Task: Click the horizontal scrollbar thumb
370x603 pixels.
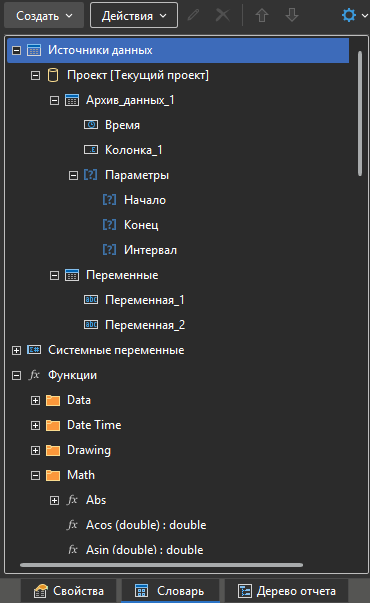Action: (x=162, y=565)
